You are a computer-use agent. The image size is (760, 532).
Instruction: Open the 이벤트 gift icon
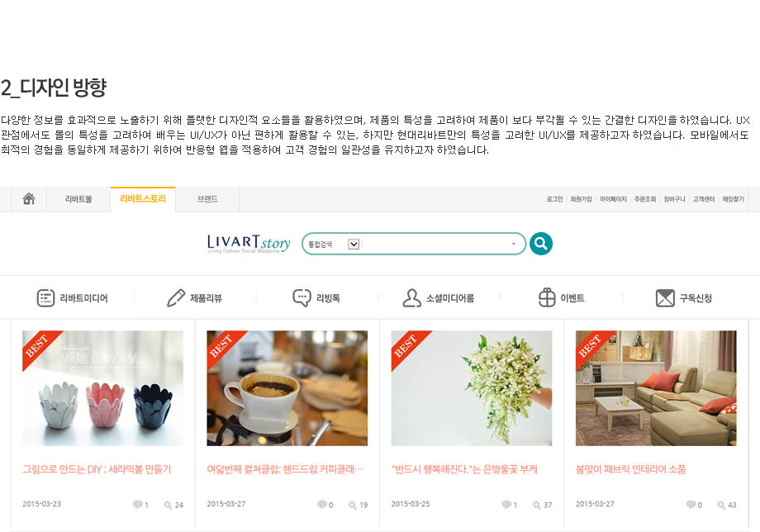(547, 297)
